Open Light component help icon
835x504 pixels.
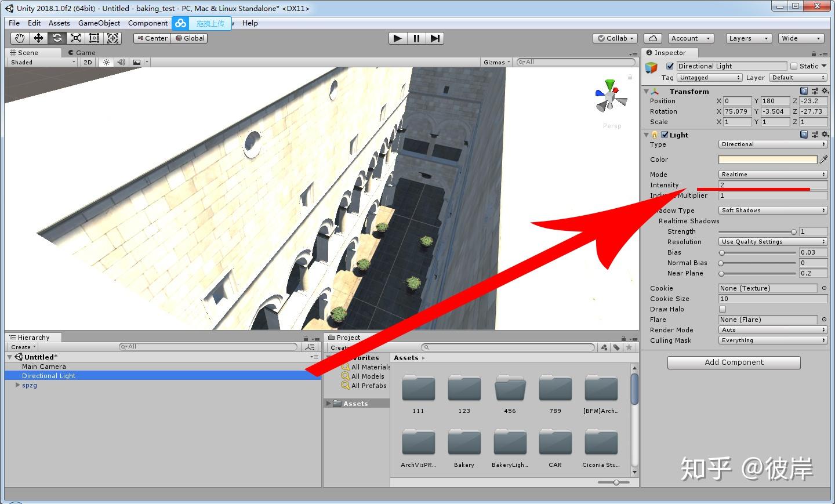point(804,135)
